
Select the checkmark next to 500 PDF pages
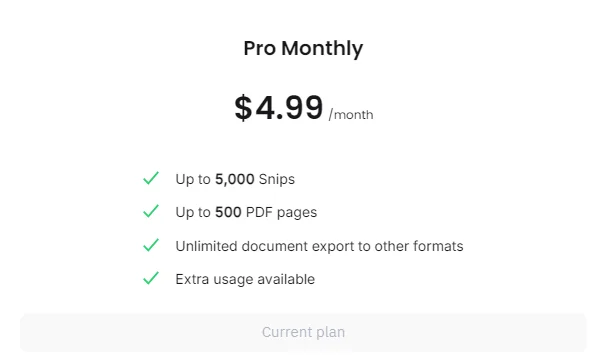pos(151,211)
